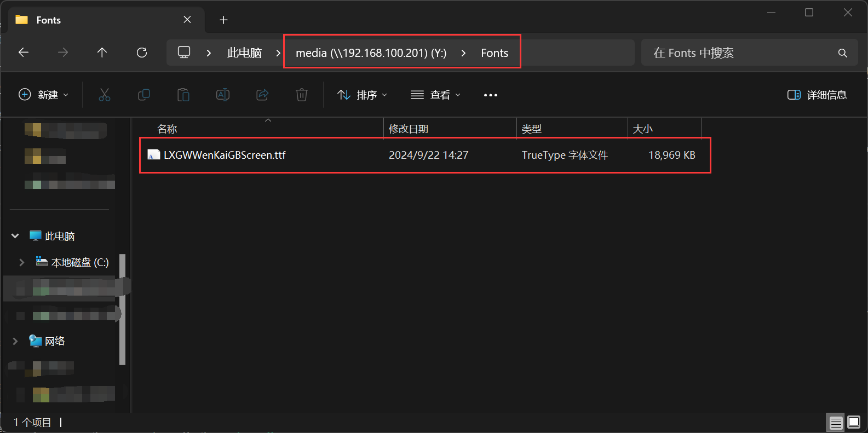The height and width of the screenshot is (433, 868).
Task: Click 此电脑 breadcrumb in address bar
Action: coord(245,53)
